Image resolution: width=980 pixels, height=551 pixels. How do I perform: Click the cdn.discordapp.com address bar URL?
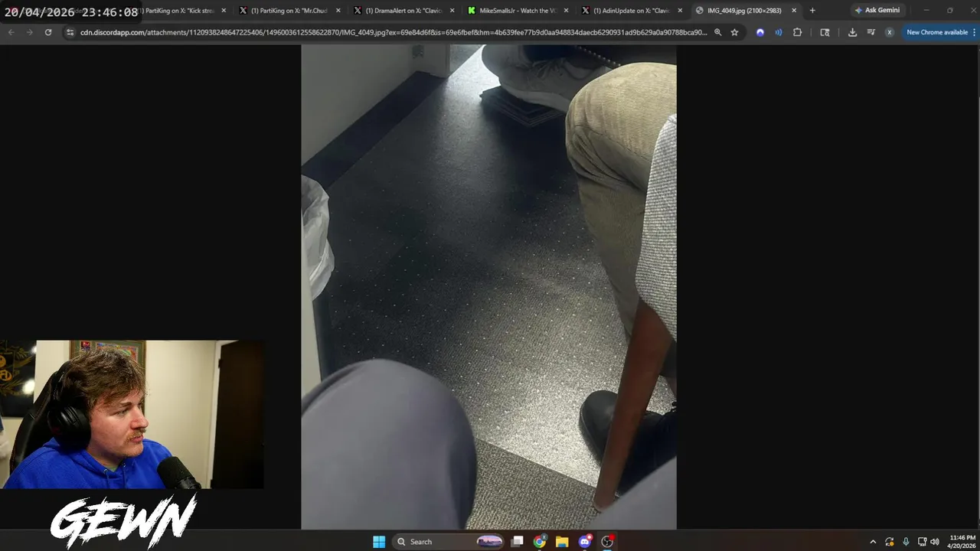[394, 32]
